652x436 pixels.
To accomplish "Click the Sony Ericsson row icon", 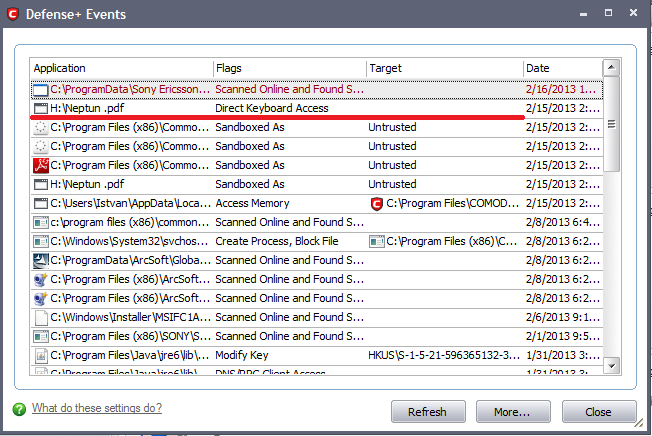I will click(40, 89).
